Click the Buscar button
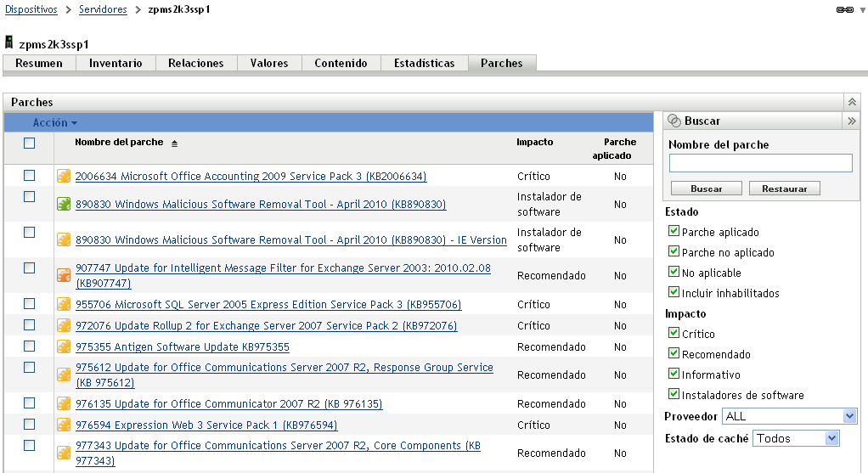Screen dimensions: 868x473 coord(707,189)
